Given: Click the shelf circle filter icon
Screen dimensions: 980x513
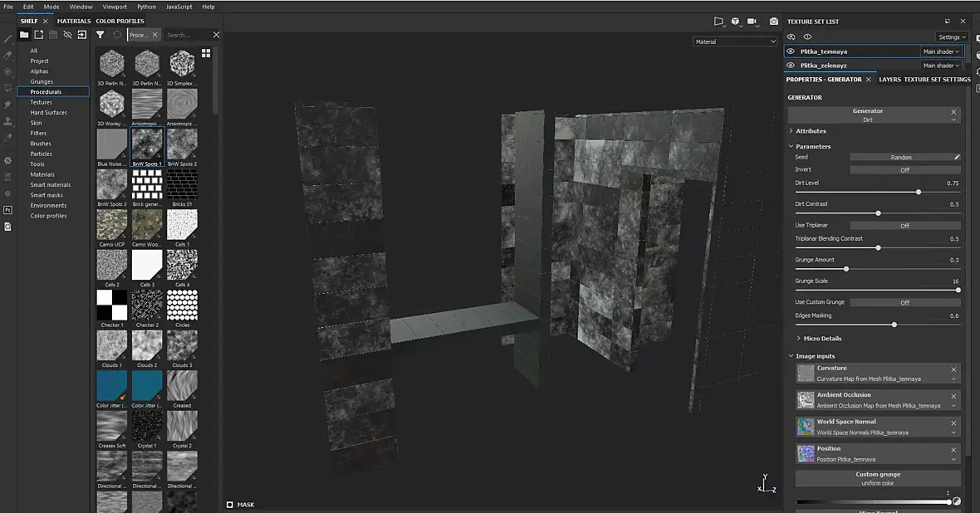Looking at the screenshot, I should click(x=117, y=35).
